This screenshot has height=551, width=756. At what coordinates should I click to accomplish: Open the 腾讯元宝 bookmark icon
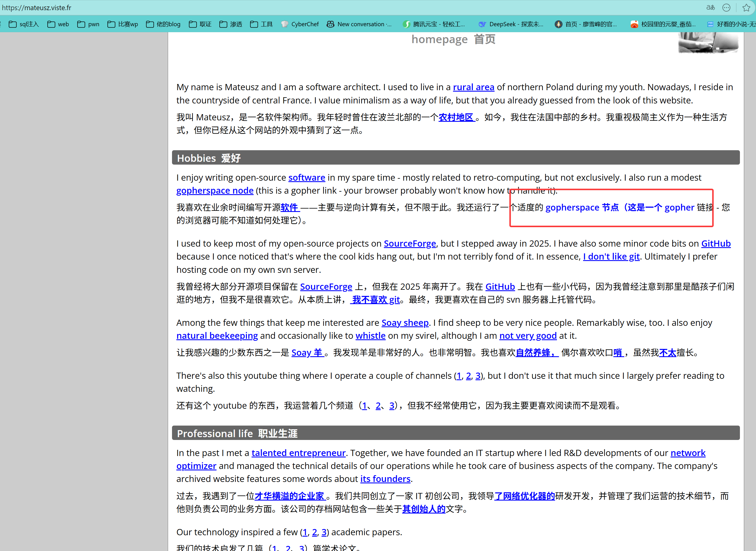[406, 24]
